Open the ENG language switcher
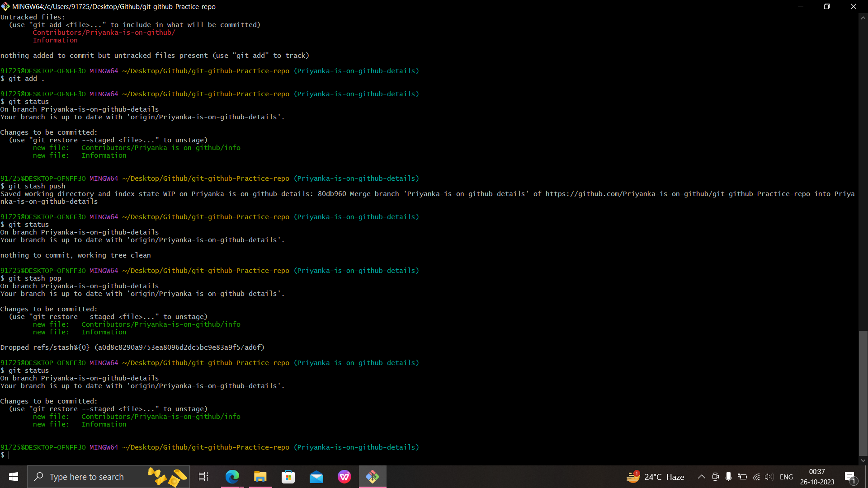 pos(787,477)
